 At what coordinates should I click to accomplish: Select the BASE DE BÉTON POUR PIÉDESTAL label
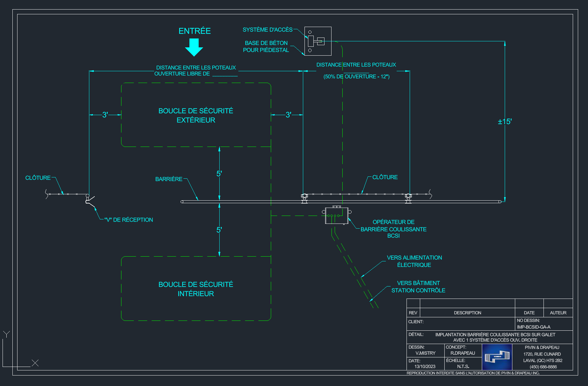(x=266, y=46)
